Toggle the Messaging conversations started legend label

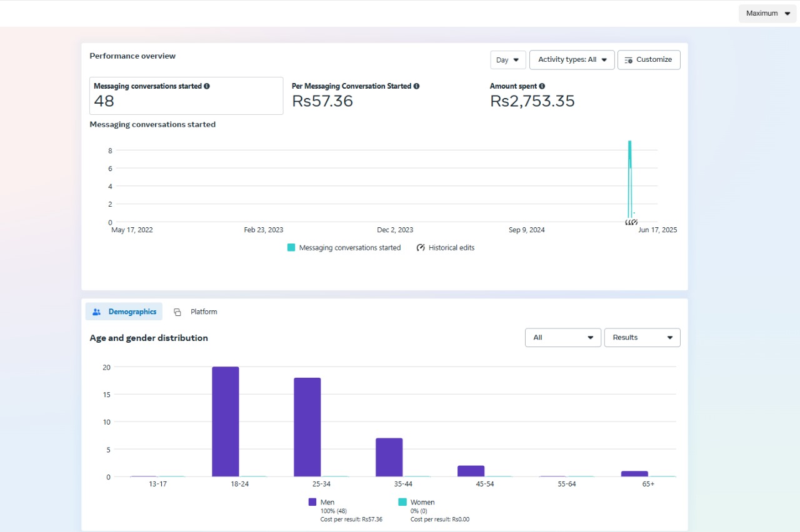(349, 248)
